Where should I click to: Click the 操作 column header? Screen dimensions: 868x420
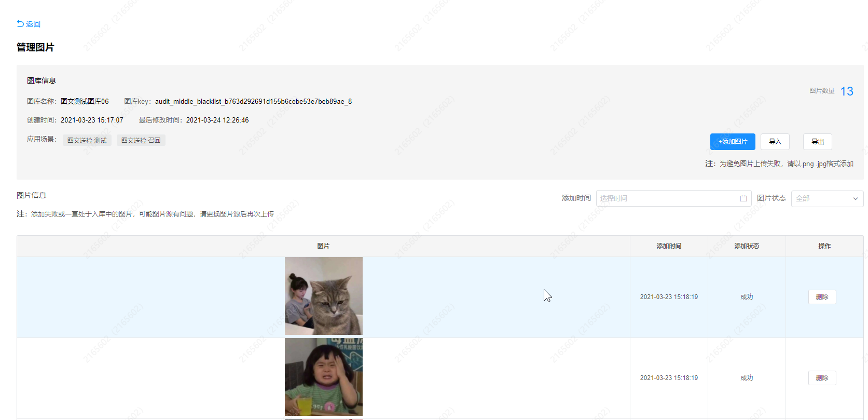click(x=825, y=246)
